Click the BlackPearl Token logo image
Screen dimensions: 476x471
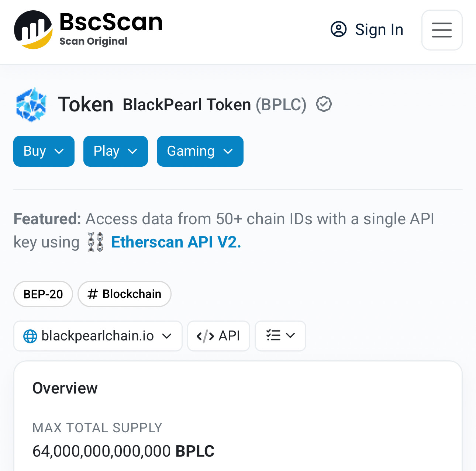pyautogui.click(x=31, y=104)
